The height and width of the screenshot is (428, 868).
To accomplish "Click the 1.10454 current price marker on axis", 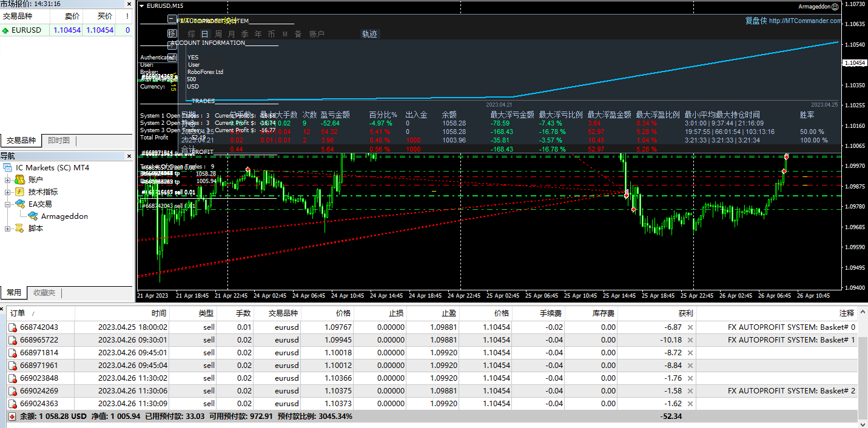I will coord(855,63).
